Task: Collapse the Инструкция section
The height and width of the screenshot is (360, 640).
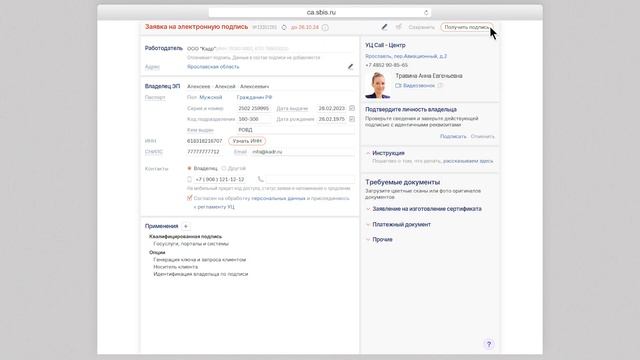Action: 368,153
